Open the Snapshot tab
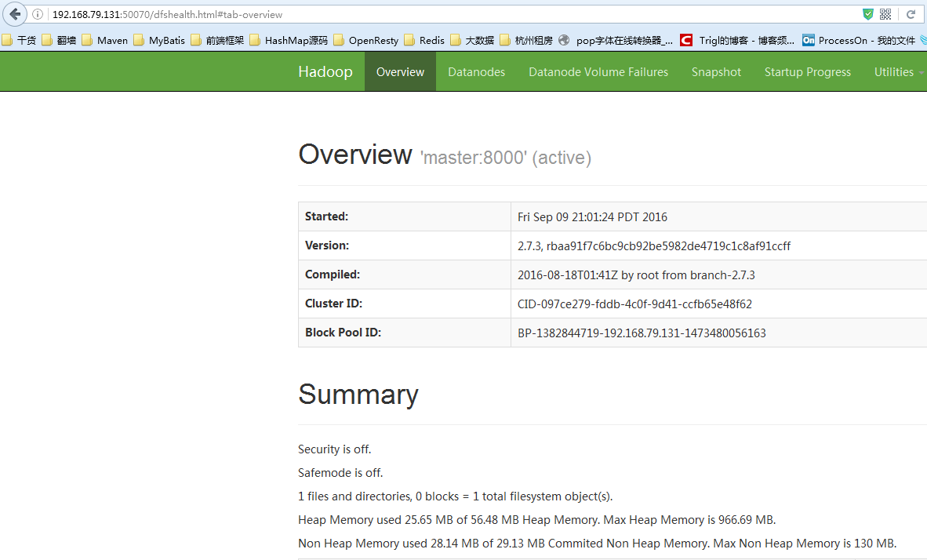 tap(716, 72)
